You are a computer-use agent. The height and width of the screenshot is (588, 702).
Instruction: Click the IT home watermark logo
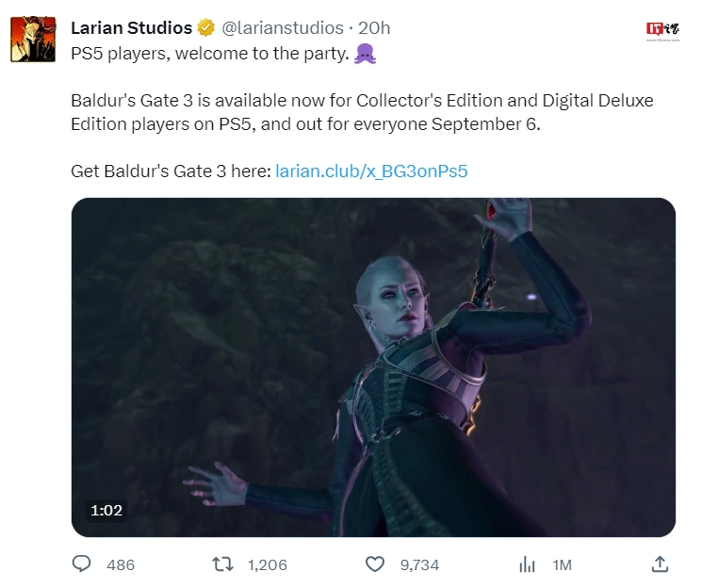(x=662, y=31)
